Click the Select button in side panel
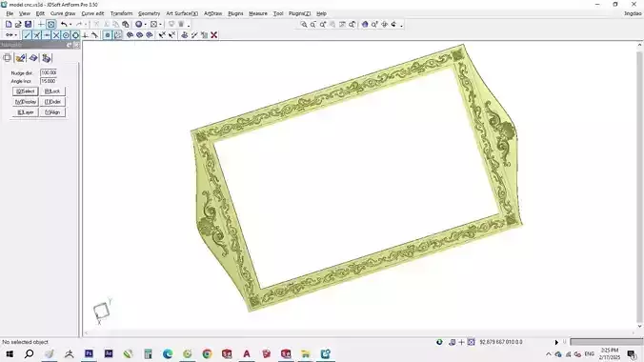The width and height of the screenshot is (644, 362). [25, 91]
